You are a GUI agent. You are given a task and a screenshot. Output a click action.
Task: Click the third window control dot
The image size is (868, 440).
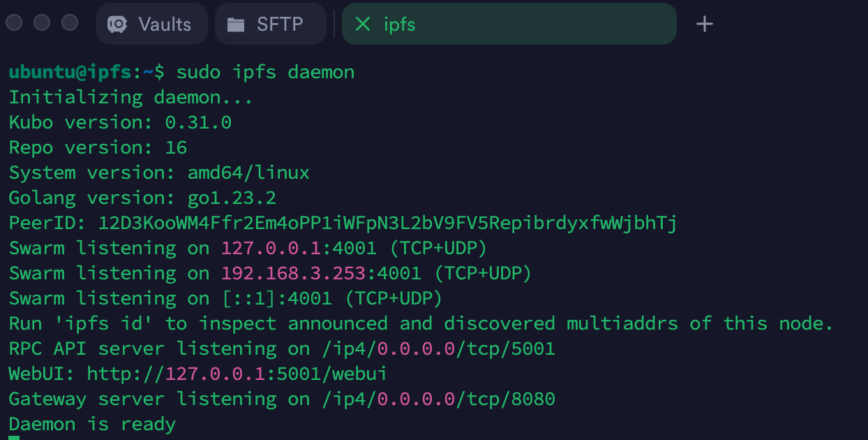(70, 22)
